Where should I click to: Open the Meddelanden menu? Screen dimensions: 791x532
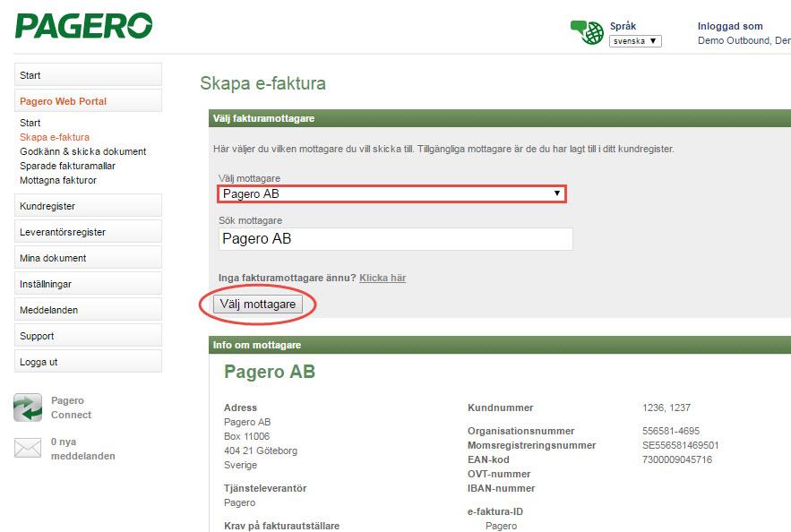click(89, 310)
